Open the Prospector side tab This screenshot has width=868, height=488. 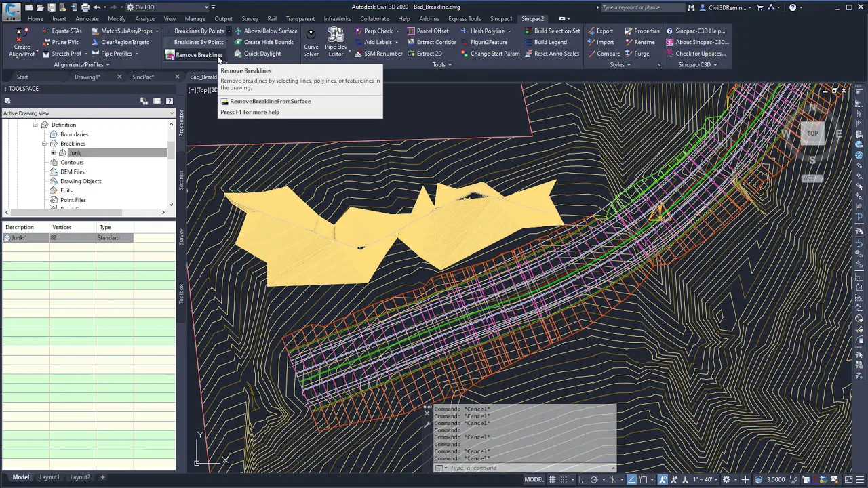click(x=181, y=123)
